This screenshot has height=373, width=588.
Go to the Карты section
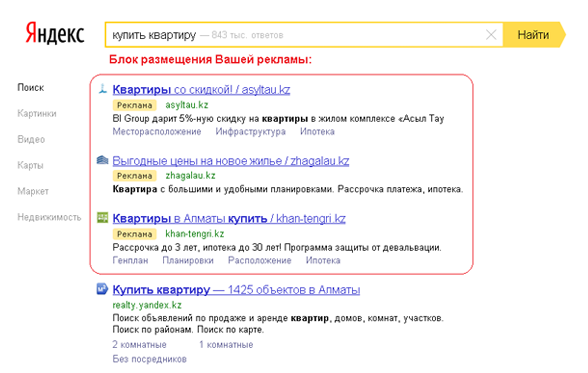coord(30,165)
